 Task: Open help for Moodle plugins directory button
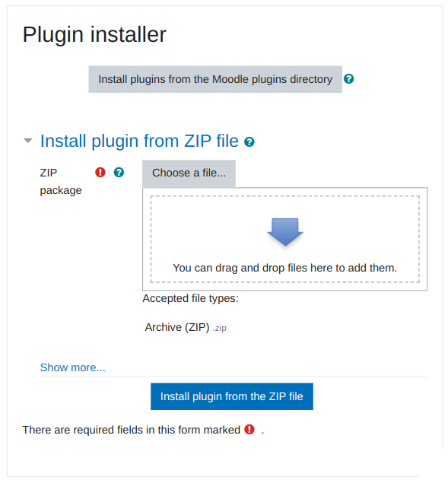click(x=348, y=79)
